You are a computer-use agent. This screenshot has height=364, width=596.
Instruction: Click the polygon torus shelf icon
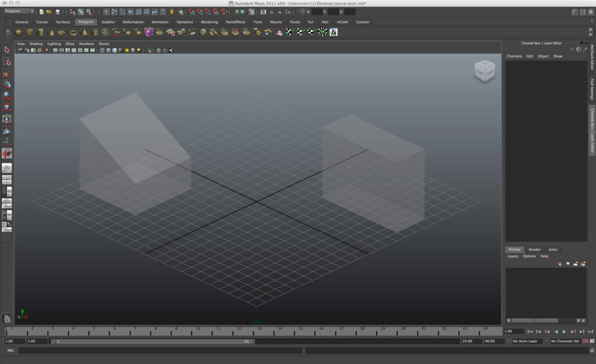pos(73,33)
